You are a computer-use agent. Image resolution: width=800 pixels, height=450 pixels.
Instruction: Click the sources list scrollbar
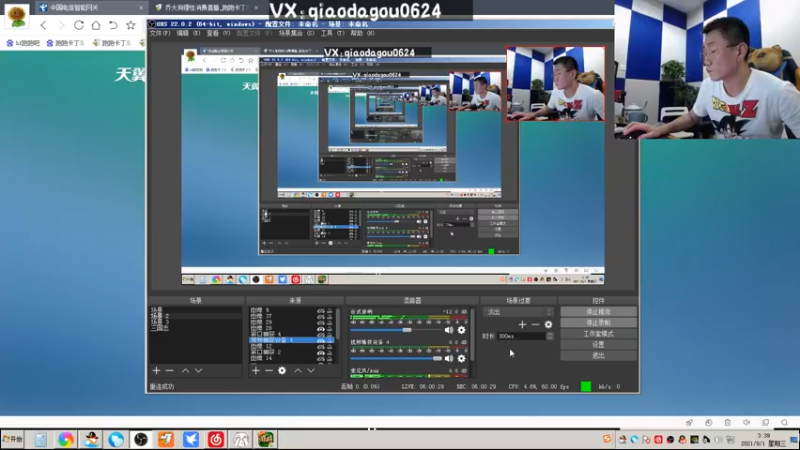[x=338, y=323]
